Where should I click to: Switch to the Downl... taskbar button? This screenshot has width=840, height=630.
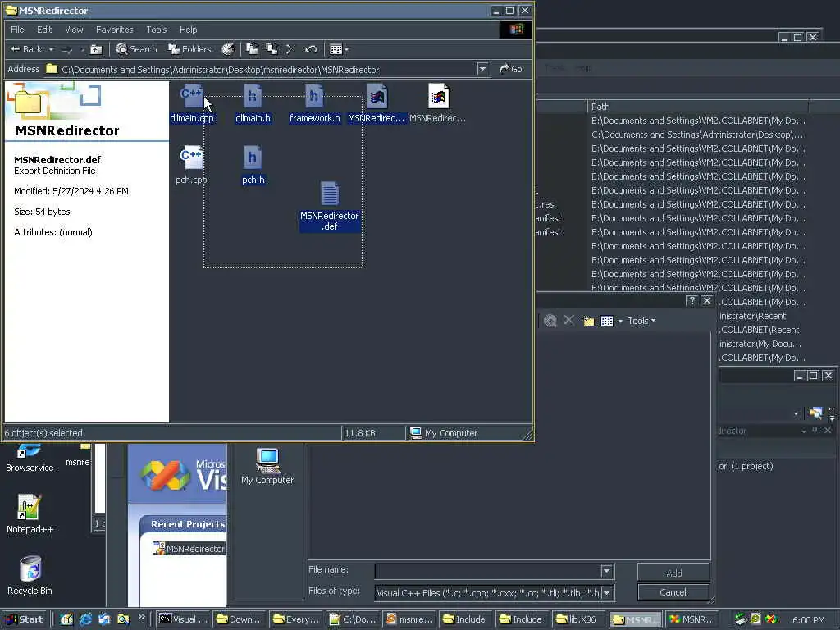[240, 619]
